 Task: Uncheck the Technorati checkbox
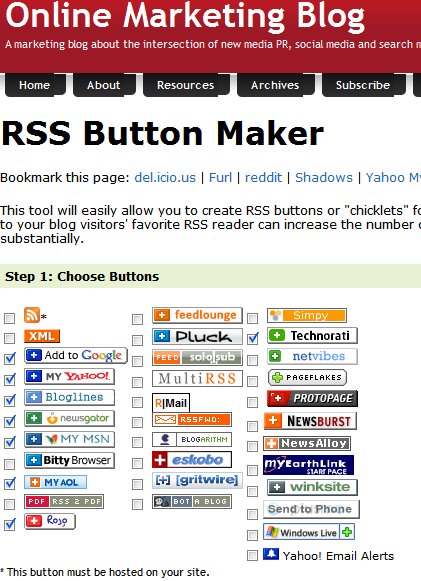click(253, 338)
